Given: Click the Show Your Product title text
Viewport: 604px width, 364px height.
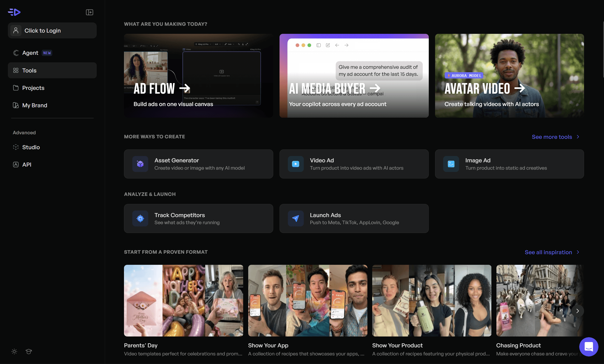Looking at the screenshot, I should click(x=397, y=345).
